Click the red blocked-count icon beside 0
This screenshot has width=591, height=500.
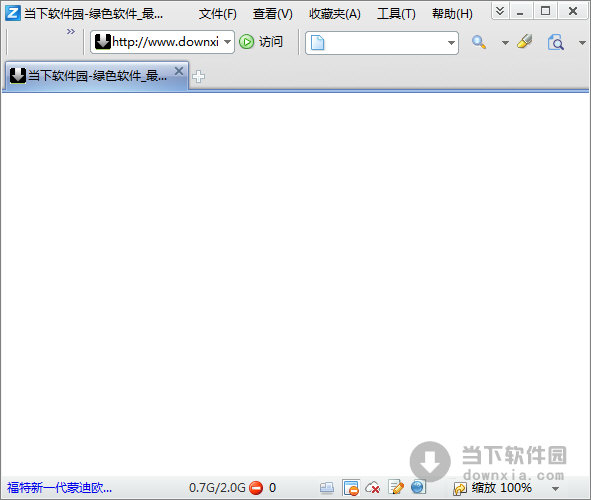pyautogui.click(x=256, y=488)
